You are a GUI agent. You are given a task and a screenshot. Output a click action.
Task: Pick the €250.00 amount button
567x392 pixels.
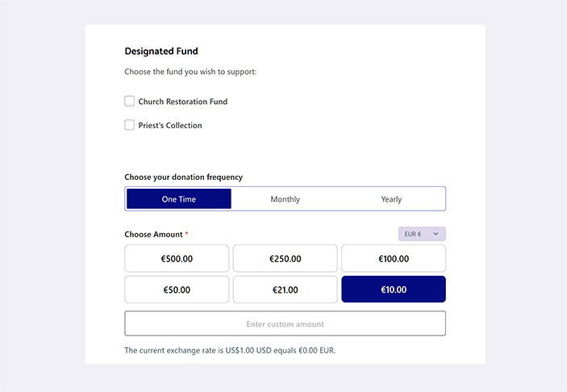point(285,259)
